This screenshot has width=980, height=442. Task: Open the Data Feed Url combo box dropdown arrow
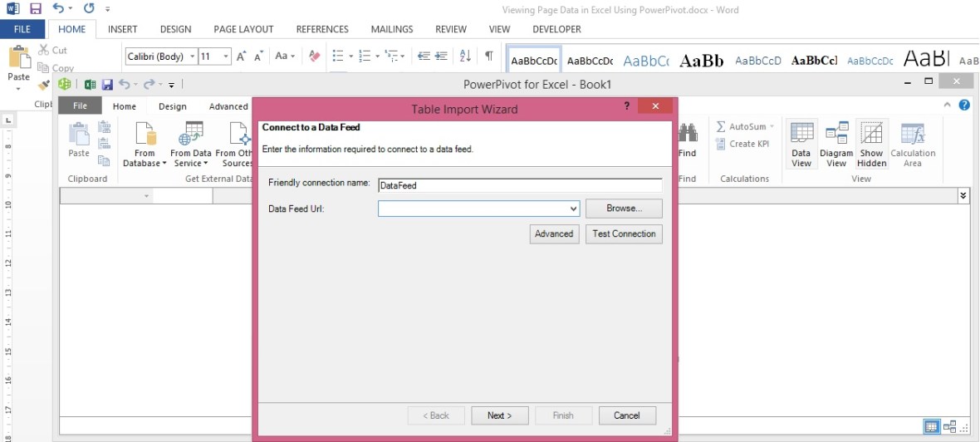click(573, 209)
